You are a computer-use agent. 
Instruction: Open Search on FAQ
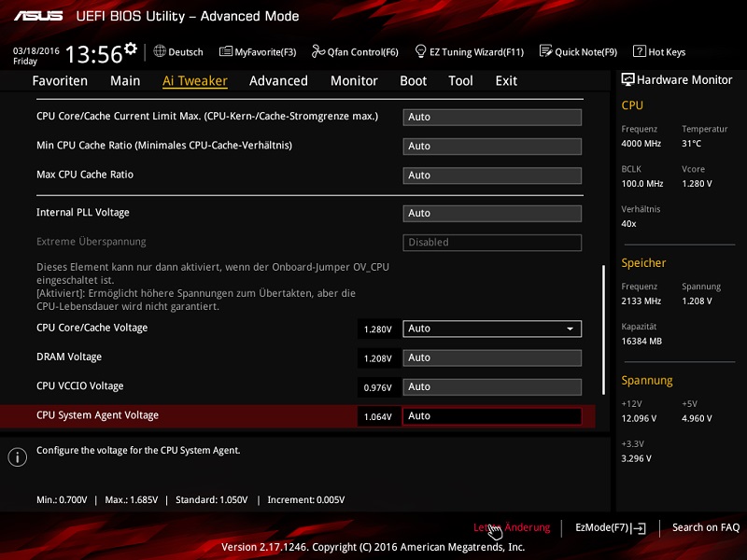click(x=706, y=527)
